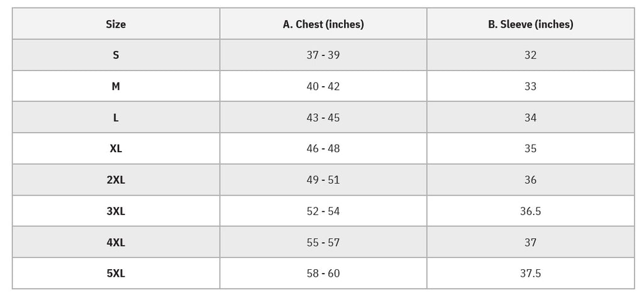Click the M size cell
Screen dimensions: 644x300
116,86
